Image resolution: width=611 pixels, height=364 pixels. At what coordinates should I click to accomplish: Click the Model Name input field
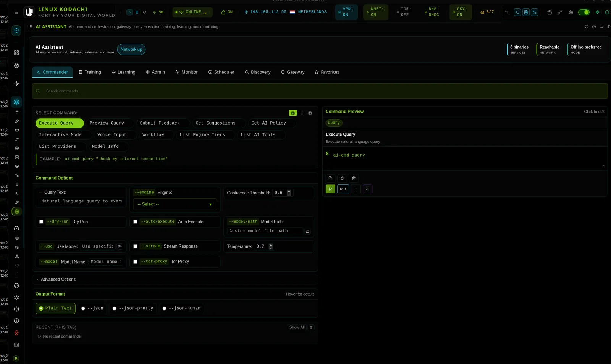(x=105, y=262)
